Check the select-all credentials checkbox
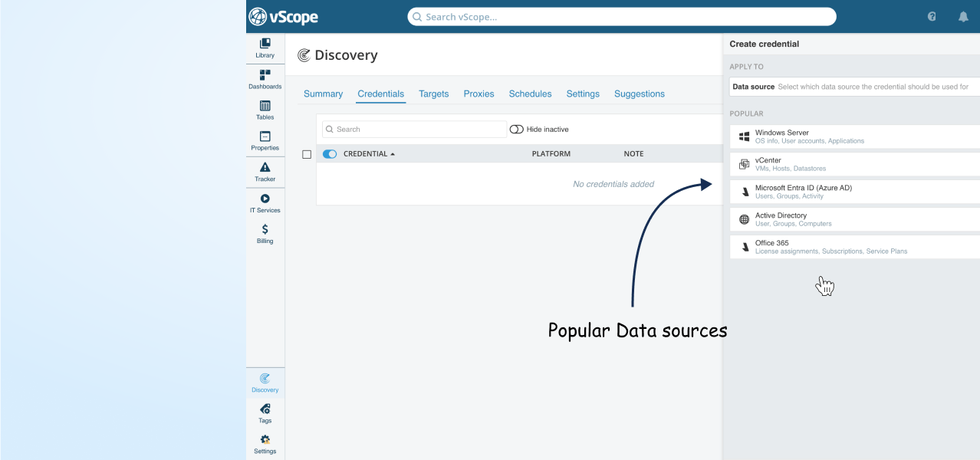 (307, 154)
